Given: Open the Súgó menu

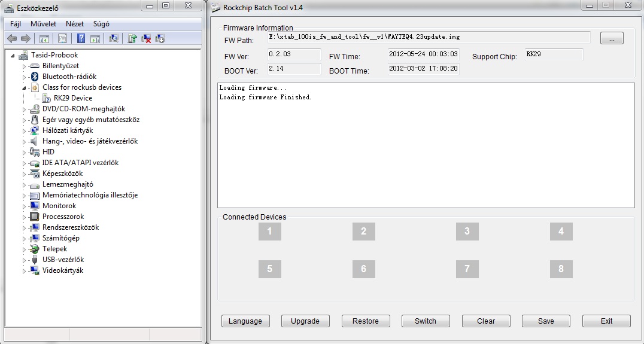Looking at the screenshot, I should 101,24.
